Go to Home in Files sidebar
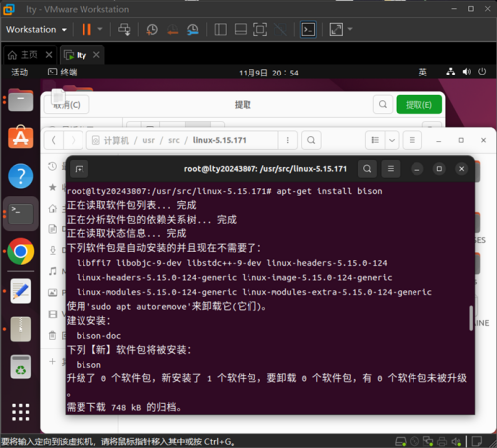The width and height of the screenshot is (497, 448). 52,209
